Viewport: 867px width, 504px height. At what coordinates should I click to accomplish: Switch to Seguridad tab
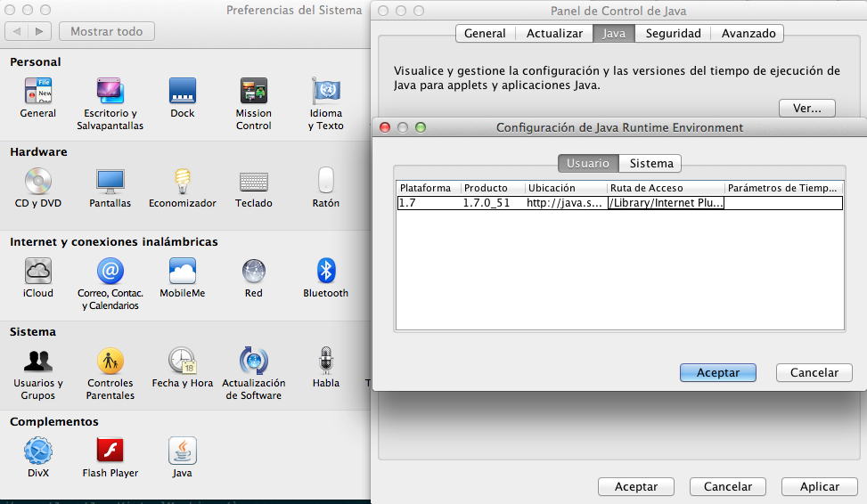click(673, 33)
